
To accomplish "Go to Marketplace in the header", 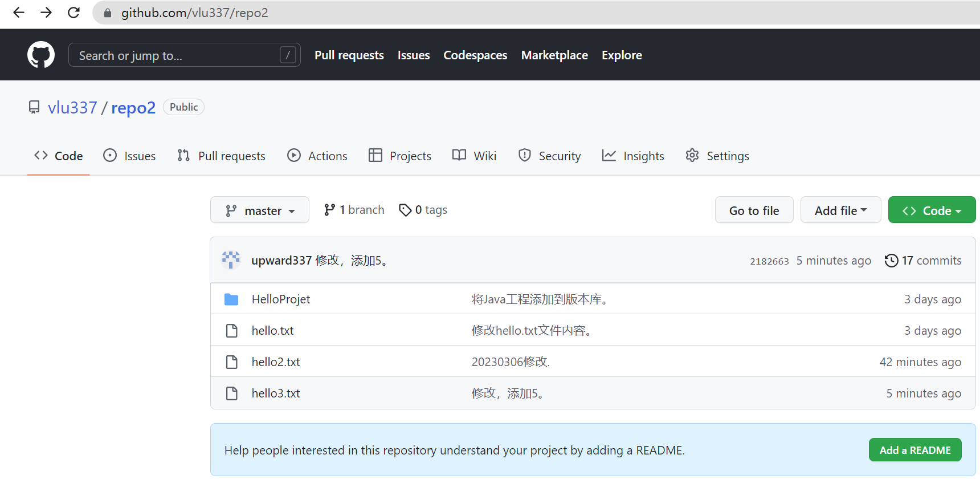I will [554, 55].
